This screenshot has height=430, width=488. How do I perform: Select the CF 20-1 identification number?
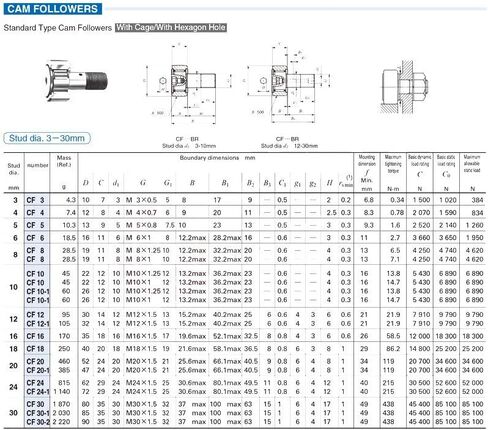pos(38,370)
